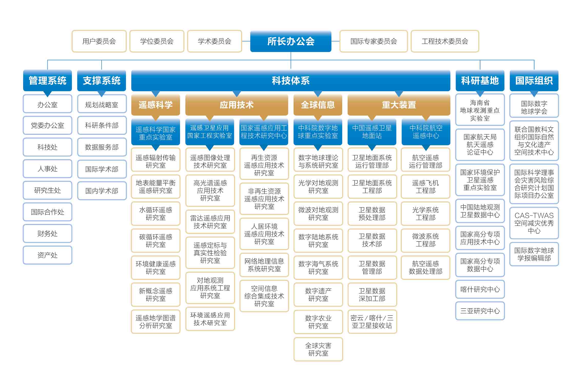The image size is (588, 369).
Task: Click 国际数字地球学报编辑部 box
Action: [534, 254]
